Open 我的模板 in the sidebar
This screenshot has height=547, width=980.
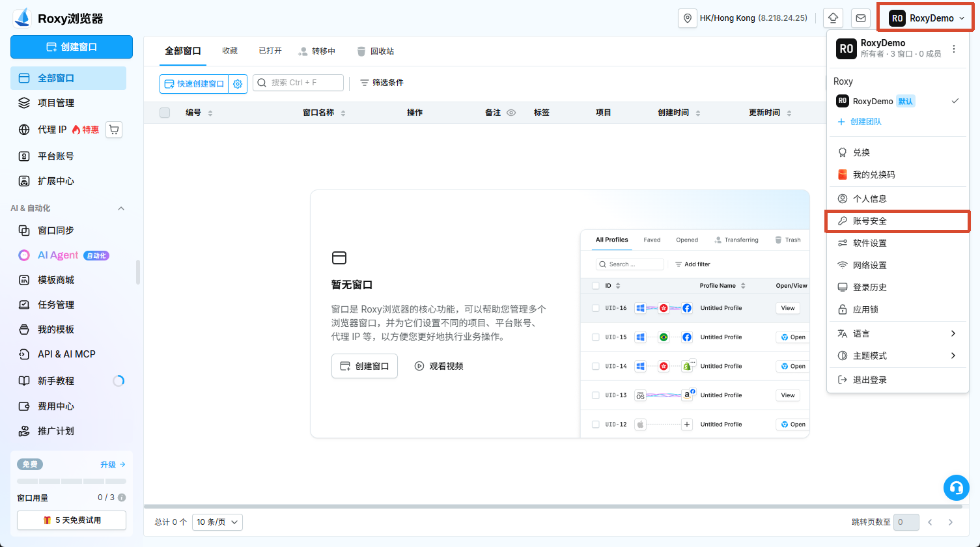click(x=68, y=330)
